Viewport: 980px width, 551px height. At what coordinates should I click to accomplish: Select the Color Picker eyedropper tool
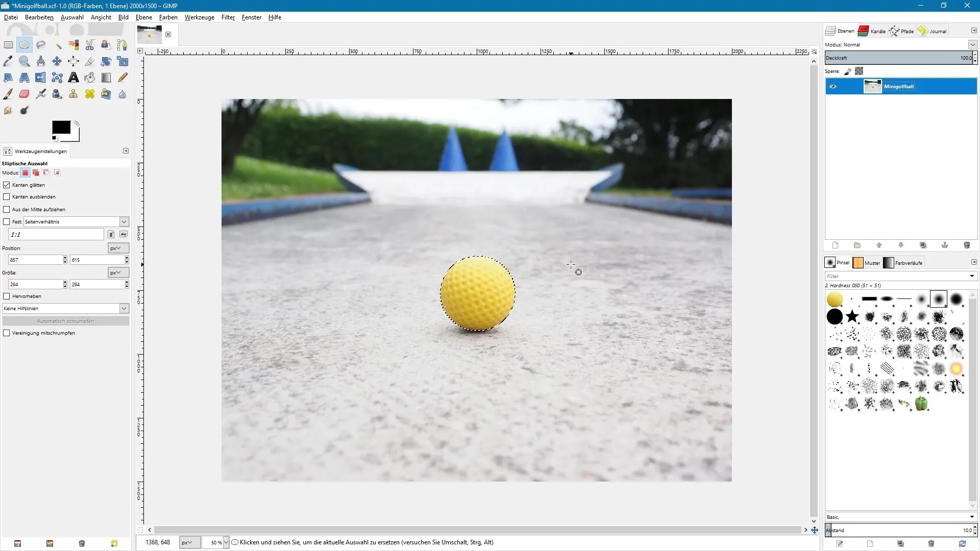pos(8,61)
